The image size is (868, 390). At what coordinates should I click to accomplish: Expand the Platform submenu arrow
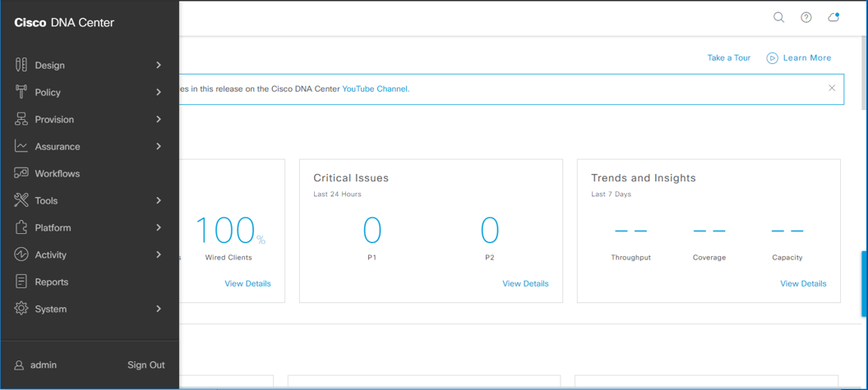pos(159,227)
